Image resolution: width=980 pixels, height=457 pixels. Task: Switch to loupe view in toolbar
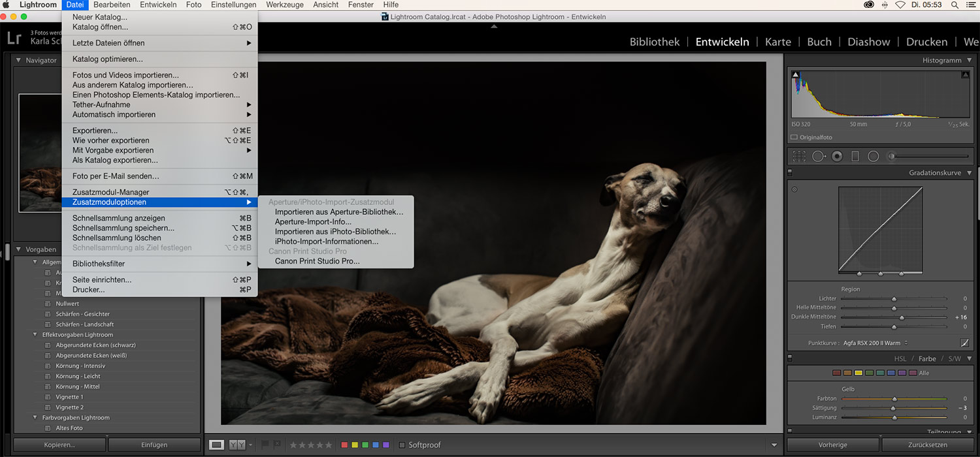(216, 445)
